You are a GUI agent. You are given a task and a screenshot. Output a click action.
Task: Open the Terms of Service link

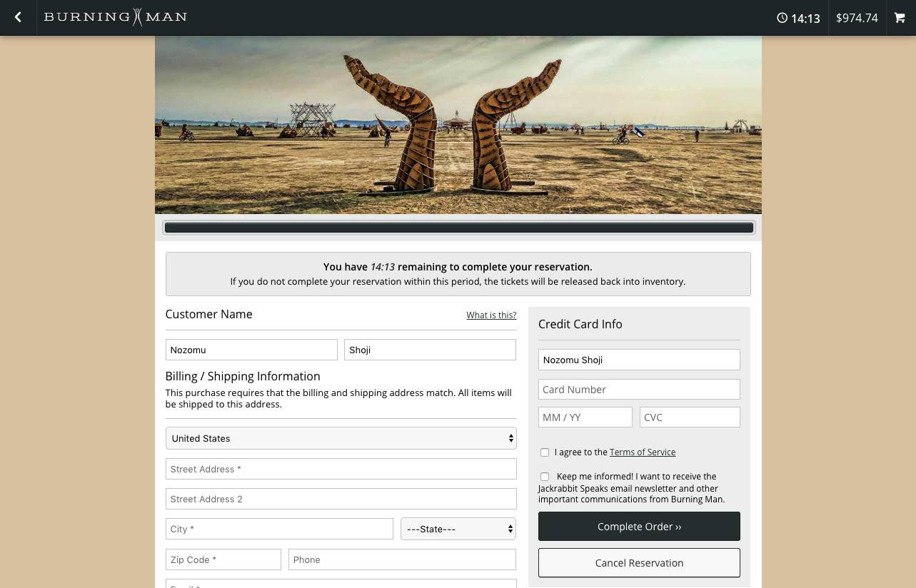pyautogui.click(x=643, y=452)
